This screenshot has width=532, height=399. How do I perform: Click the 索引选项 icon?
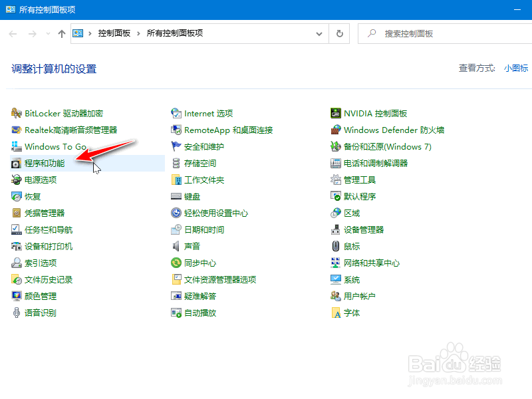click(16, 263)
